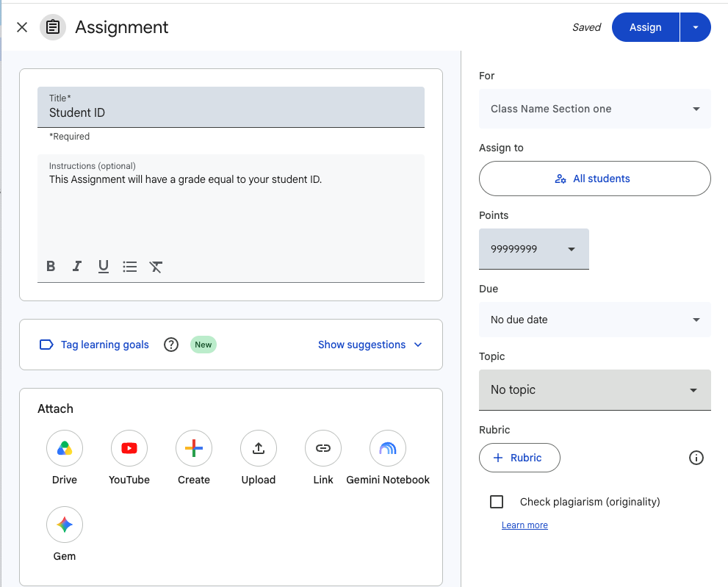The width and height of the screenshot is (728, 587).
Task: Click the Title field containing Student ID
Action: point(231,107)
